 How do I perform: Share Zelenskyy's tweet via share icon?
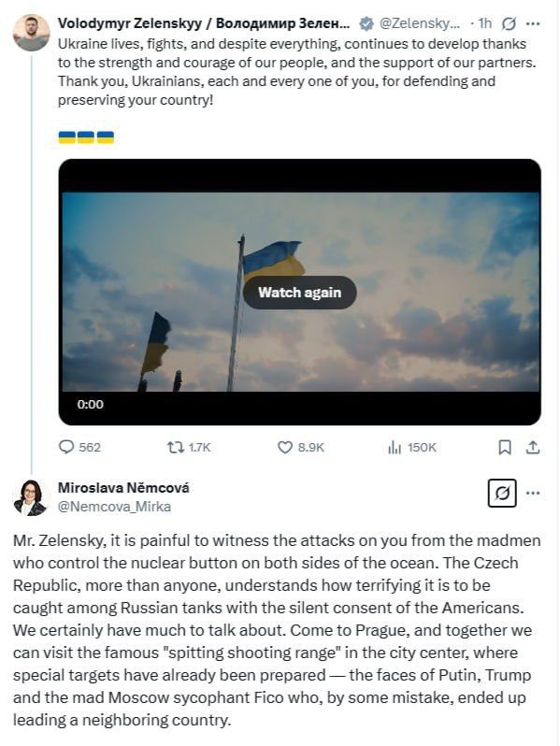pos(533,447)
